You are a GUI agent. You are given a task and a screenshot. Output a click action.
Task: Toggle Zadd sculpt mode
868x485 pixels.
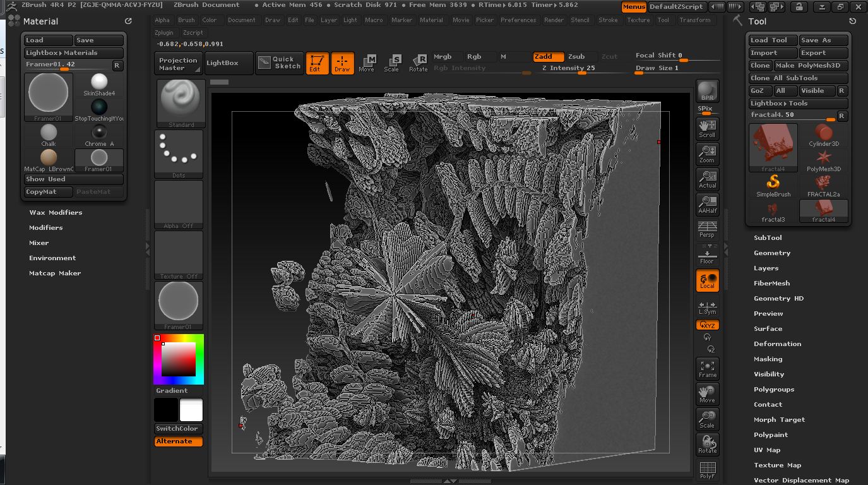pos(548,57)
